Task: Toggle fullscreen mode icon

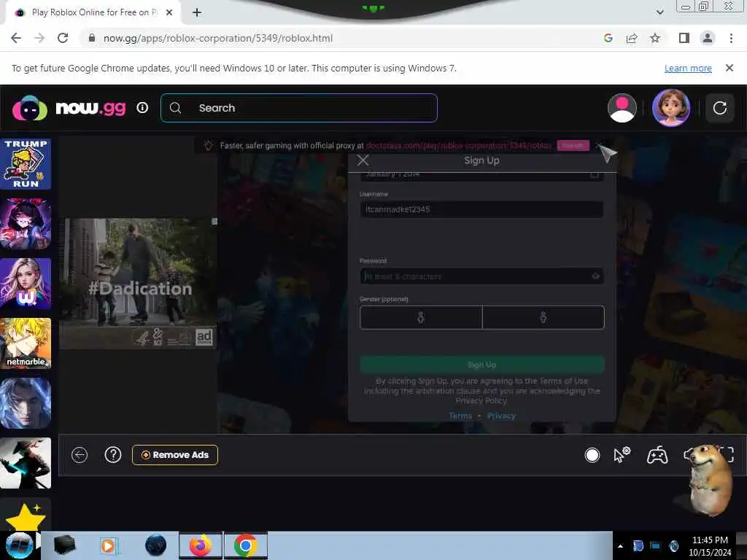Action: 727,454
